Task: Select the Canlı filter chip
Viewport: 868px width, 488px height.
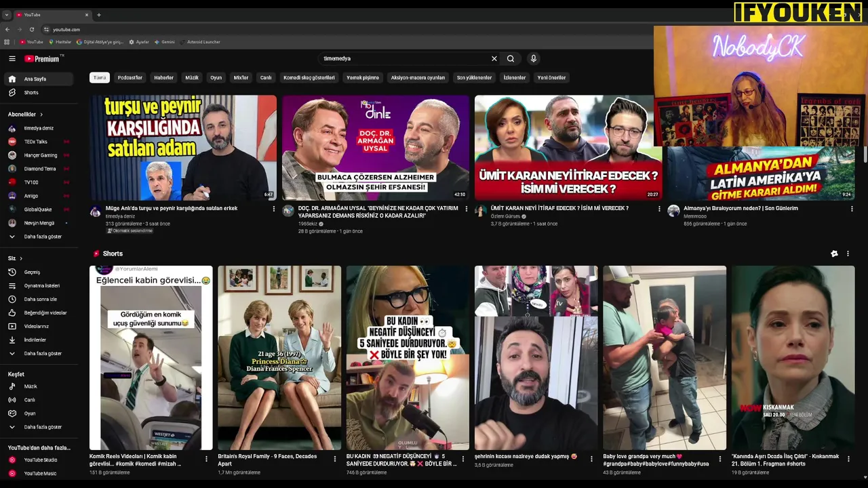Action: pyautogui.click(x=266, y=78)
